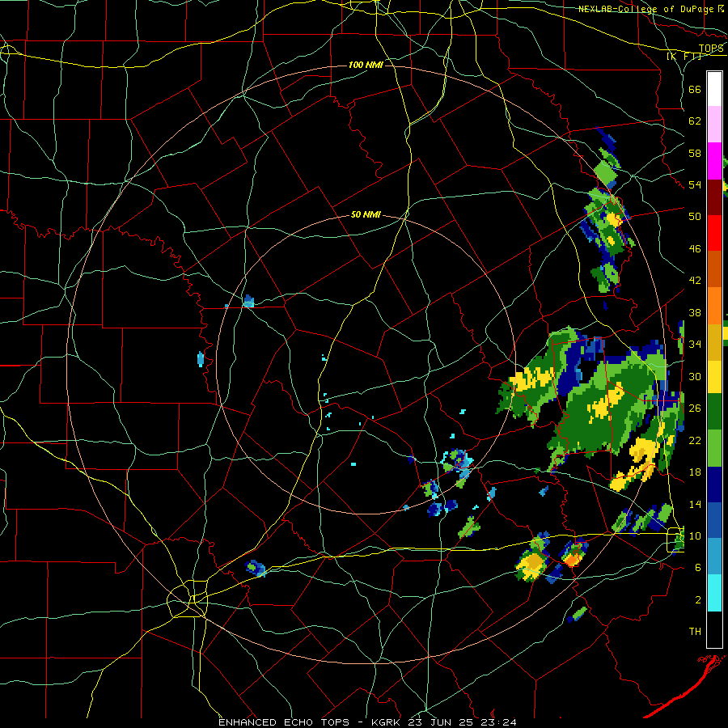Click the dark red 54 kft legend swatch

pyautogui.click(x=714, y=197)
